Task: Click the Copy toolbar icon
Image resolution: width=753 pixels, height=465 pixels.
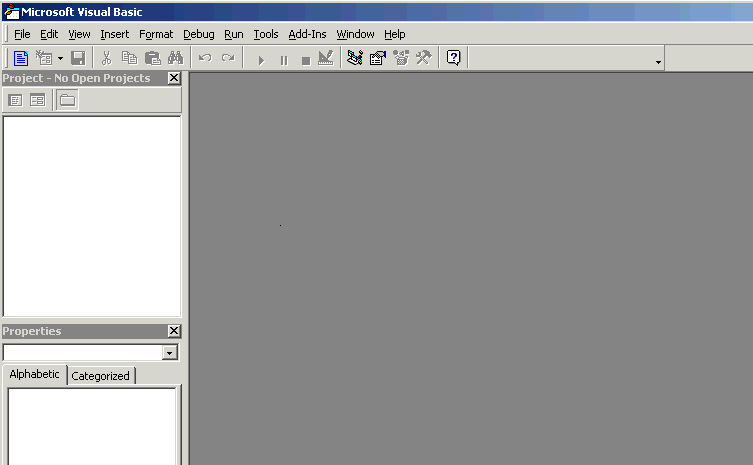Action: click(129, 58)
